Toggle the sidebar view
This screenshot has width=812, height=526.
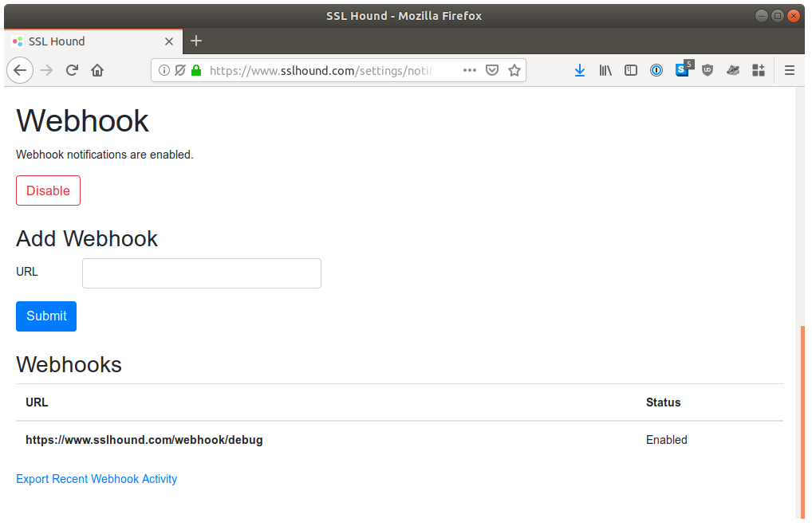631,70
